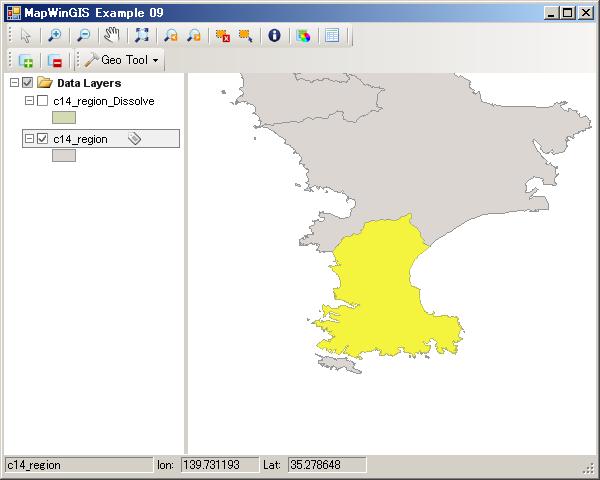The width and height of the screenshot is (600, 480).
Task: Click the yellow selected region on map
Action: click(380, 290)
